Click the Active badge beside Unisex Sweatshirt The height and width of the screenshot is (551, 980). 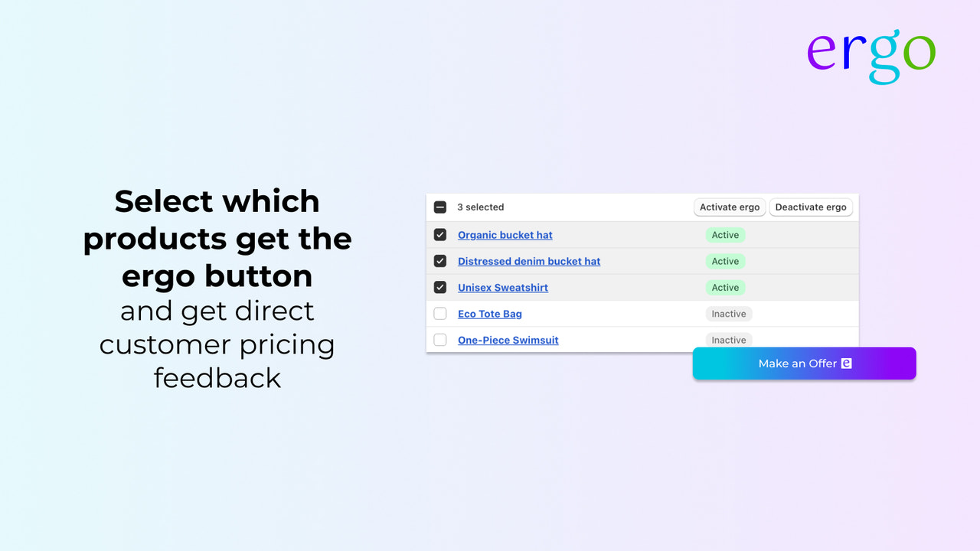(x=725, y=287)
